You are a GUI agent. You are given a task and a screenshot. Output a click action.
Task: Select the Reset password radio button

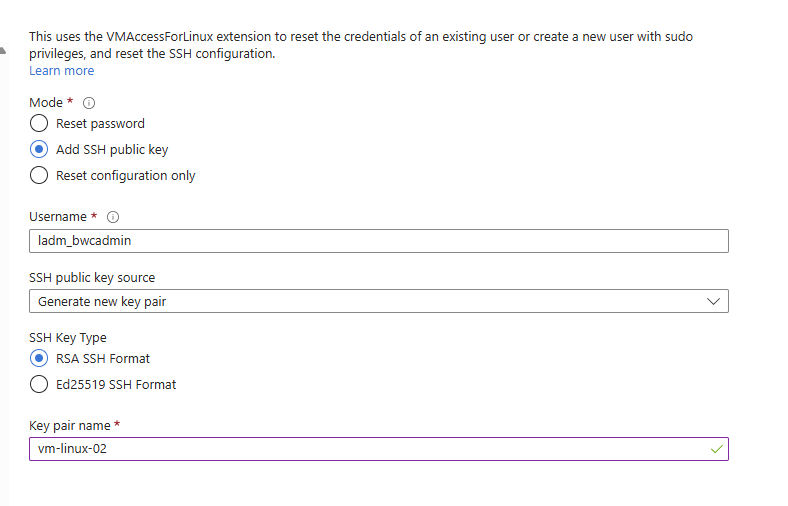tap(39, 123)
